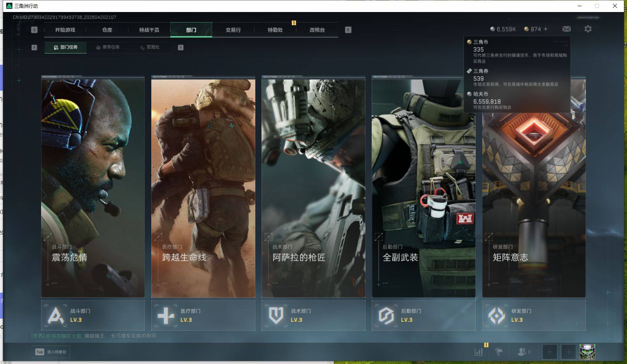Click the first empty squad slot
The width and height of the screenshot is (627, 364).
pos(549,352)
